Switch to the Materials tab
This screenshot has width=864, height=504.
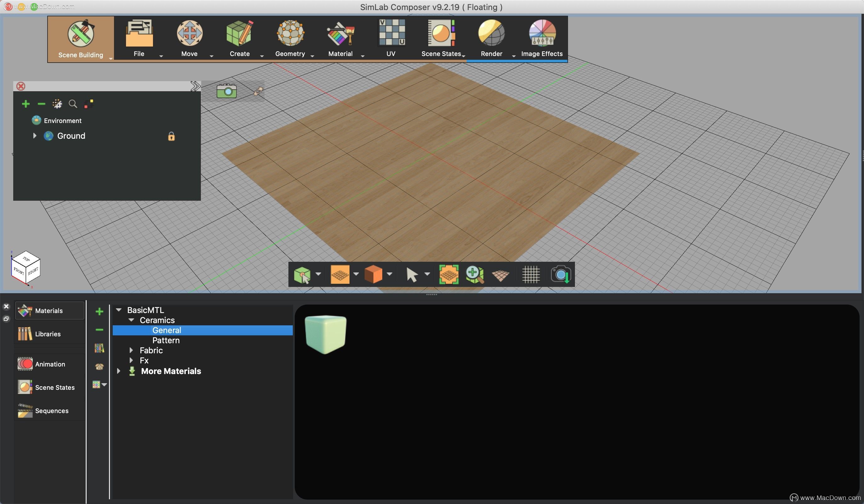pyautogui.click(x=50, y=311)
